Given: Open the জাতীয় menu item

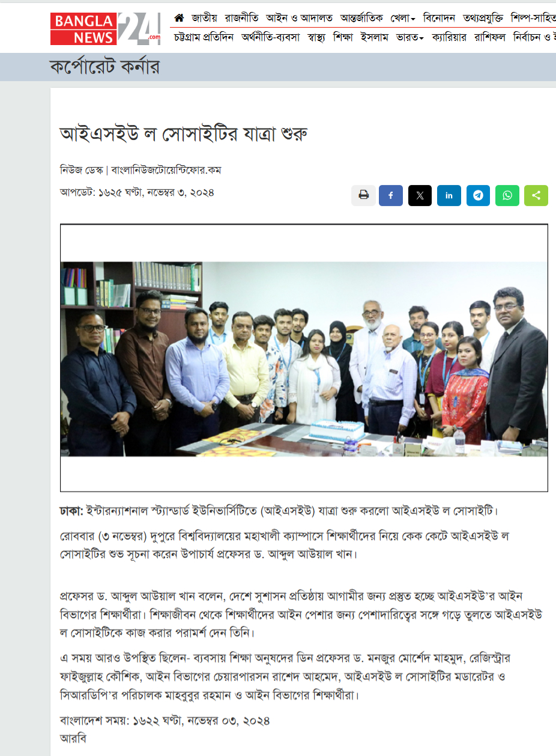Looking at the screenshot, I should click(x=205, y=18).
